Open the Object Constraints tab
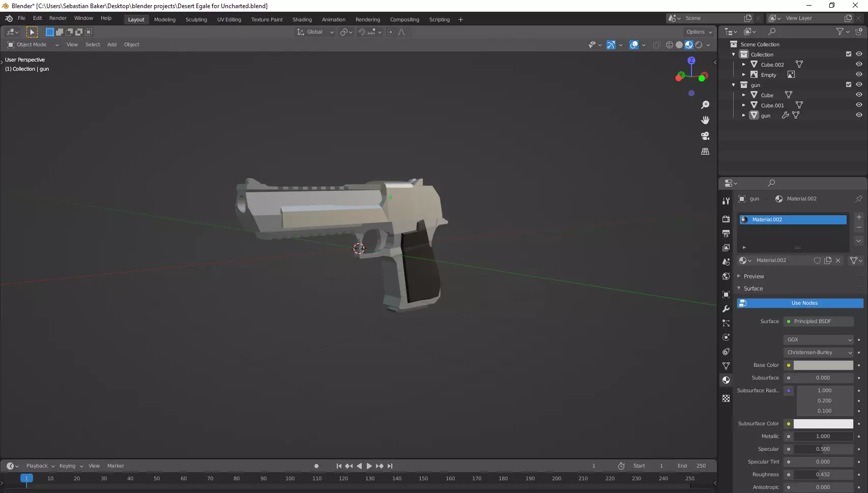 [x=726, y=352]
